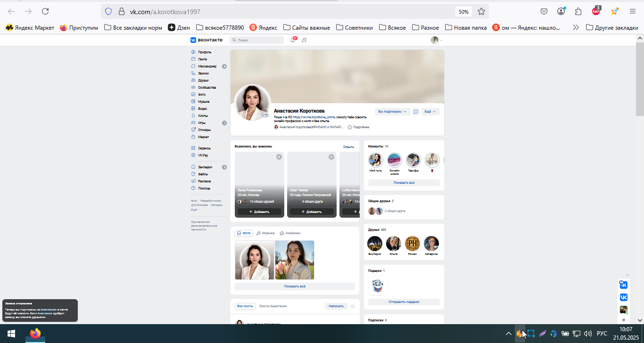The image size is (644, 343).
Task: Click Отправить подарок button
Action: 404,302
